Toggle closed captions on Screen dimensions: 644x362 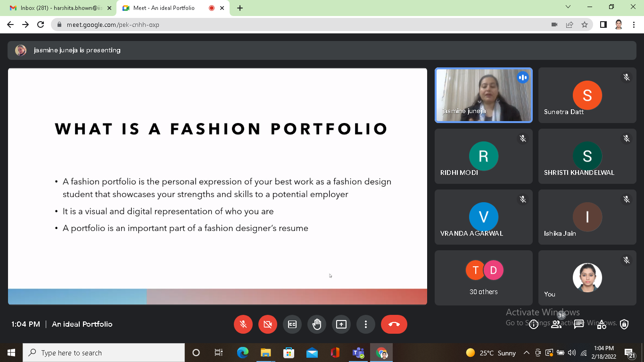click(292, 324)
